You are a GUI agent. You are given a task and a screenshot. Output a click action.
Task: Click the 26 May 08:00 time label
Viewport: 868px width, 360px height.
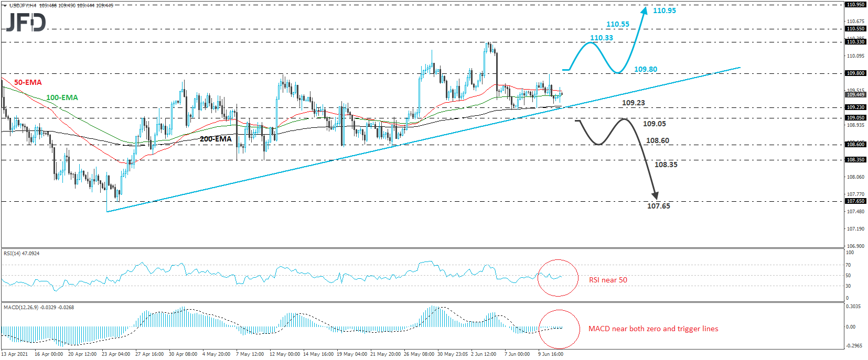419,354
